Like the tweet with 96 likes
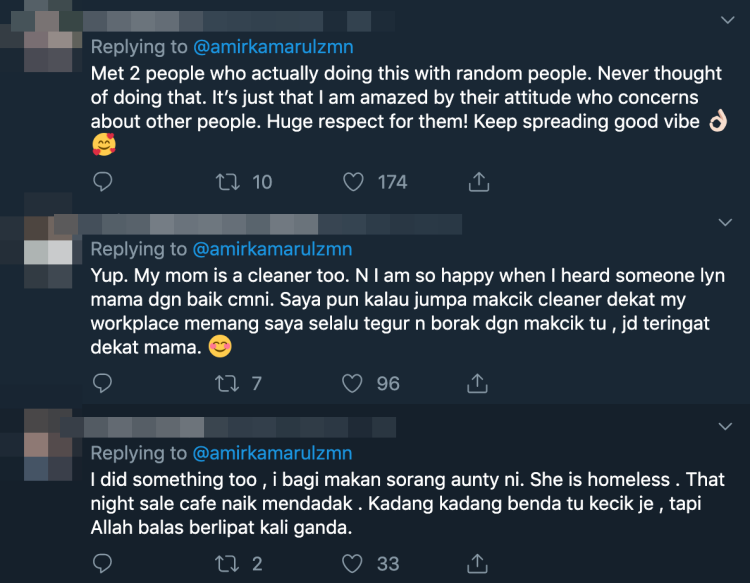This screenshot has width=750, height=583. [352, 383]
